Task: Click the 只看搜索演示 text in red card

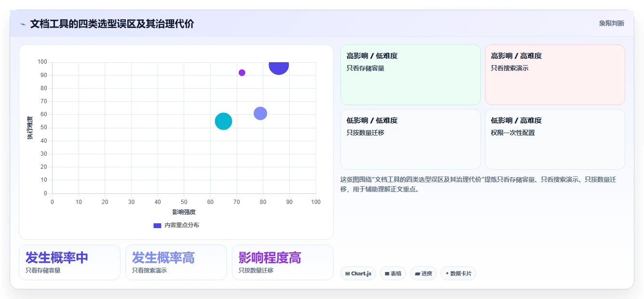Action: [510, 68]
